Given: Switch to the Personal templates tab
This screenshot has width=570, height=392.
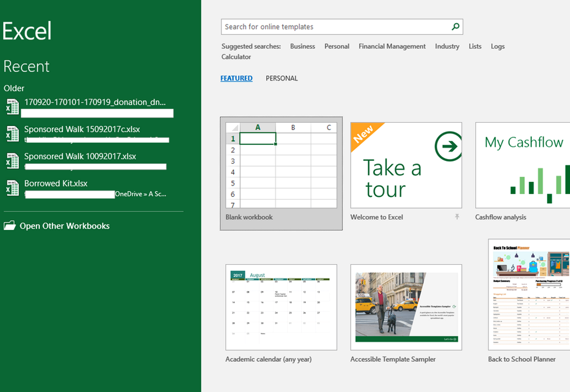Looking at the screenshot, I should click(x=282, y=78).
